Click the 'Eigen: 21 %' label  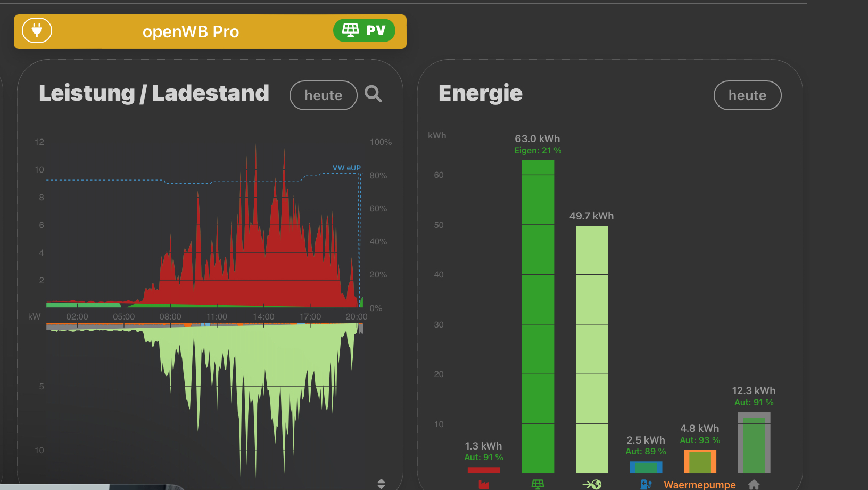click(538, 151)
